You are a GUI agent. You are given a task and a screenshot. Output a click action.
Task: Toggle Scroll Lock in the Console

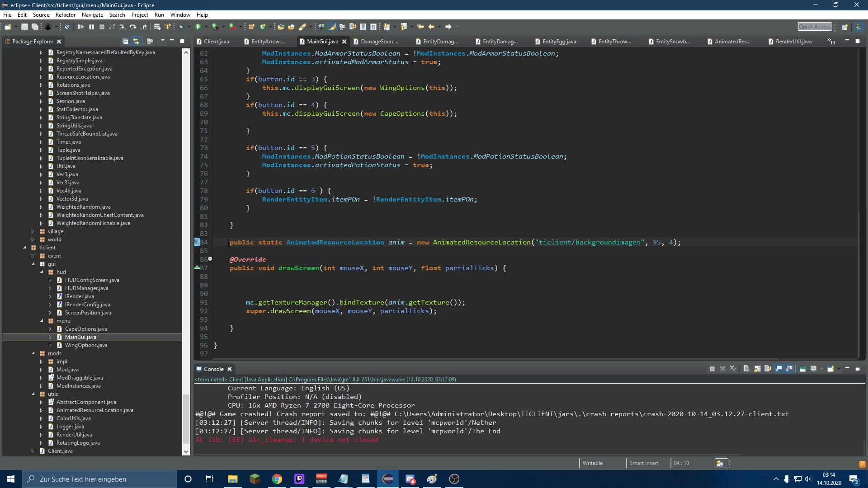[x=757, y=369]
